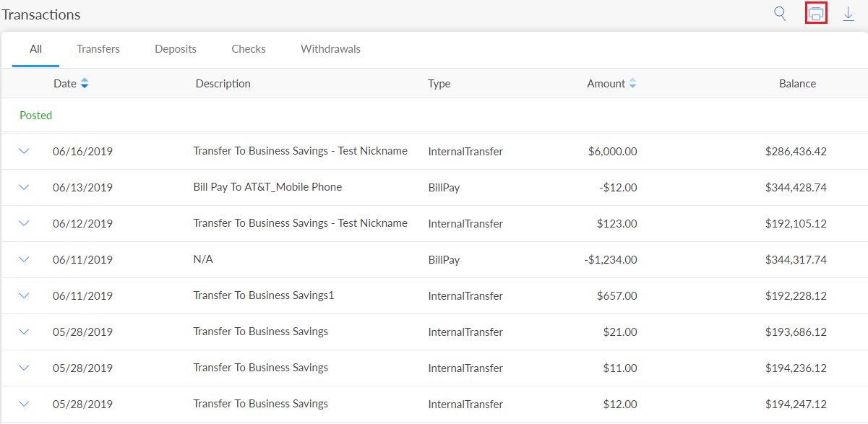The width and height of the screenshot is (868, 424).
Task: Select the All transactions tab
Action: 35,49
